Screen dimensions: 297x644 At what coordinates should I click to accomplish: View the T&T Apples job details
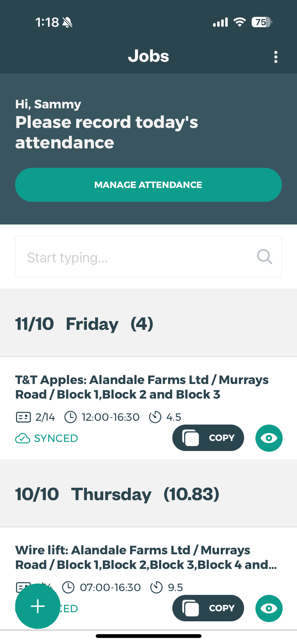(269, 438)
